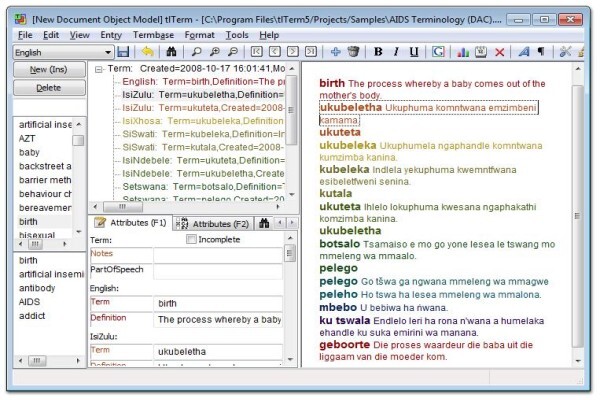Click the red X icon in toolbar
The height and width of the screenshot is (400, 600).
click(499, 52)
